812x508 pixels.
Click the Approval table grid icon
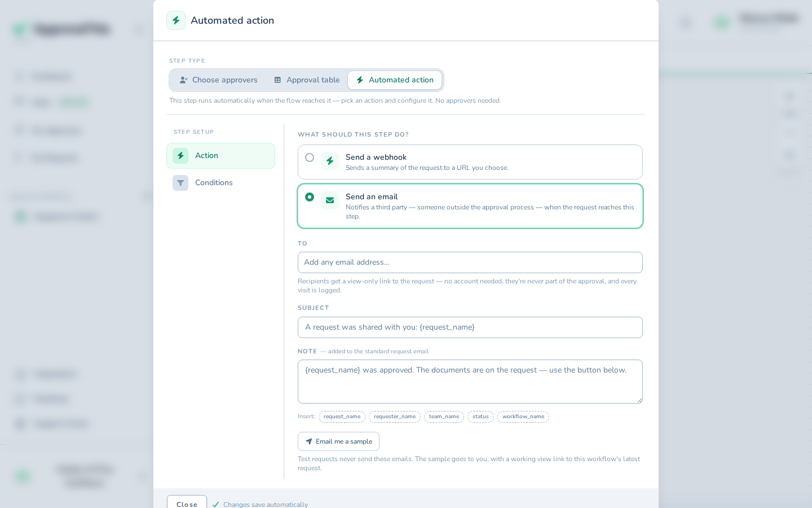click(277, 80)
